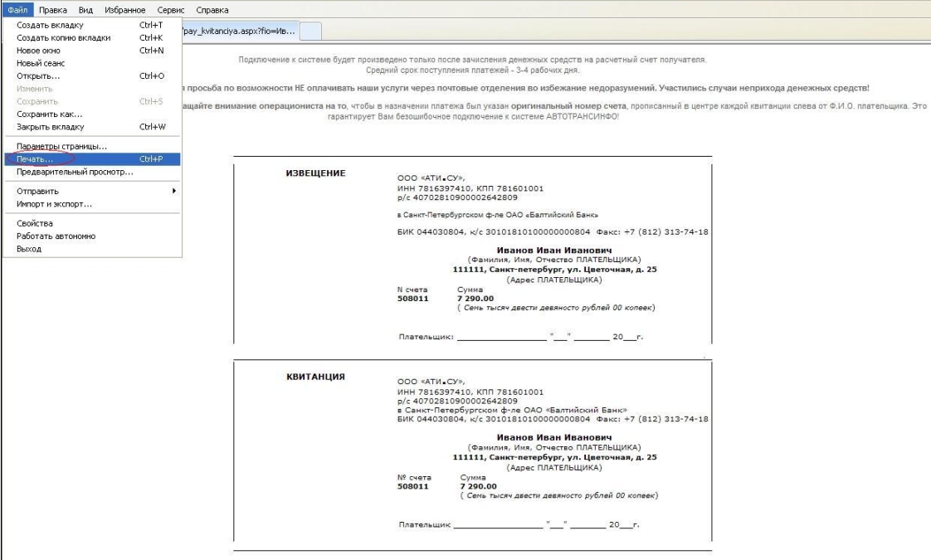Open Параметры страницы... dialog
931x560 pixels.
click(x=61, y=147)
